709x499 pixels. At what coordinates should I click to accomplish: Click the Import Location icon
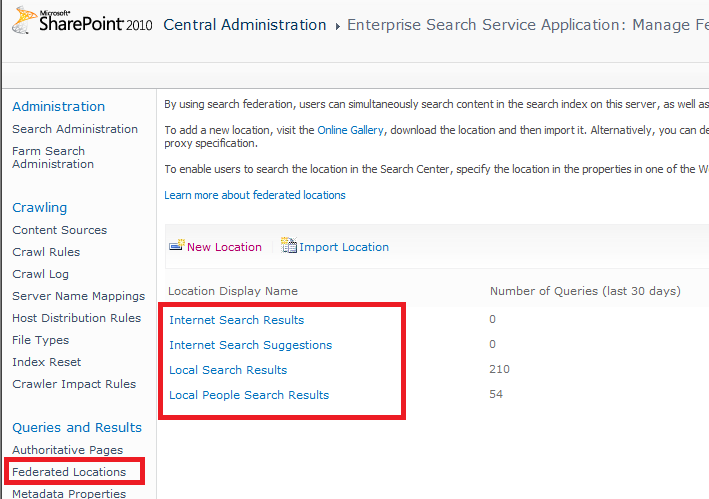[x=289, y=246]
